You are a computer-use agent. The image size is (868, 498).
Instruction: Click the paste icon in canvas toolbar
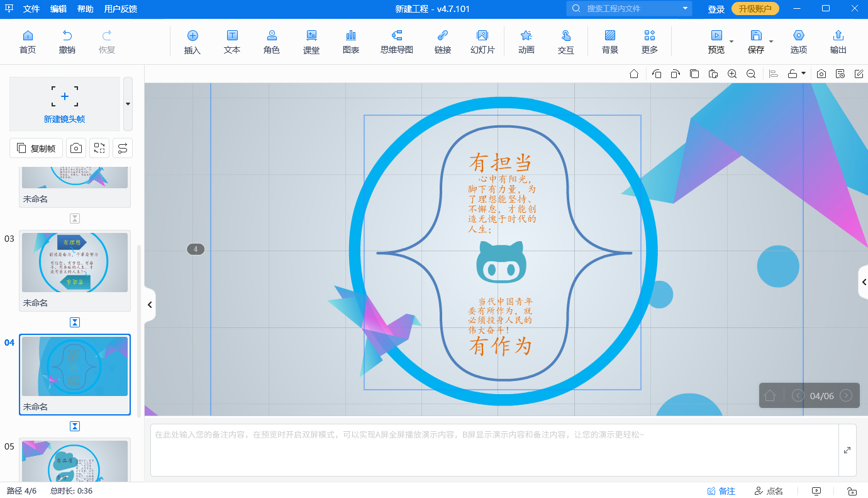coord(713,74)
